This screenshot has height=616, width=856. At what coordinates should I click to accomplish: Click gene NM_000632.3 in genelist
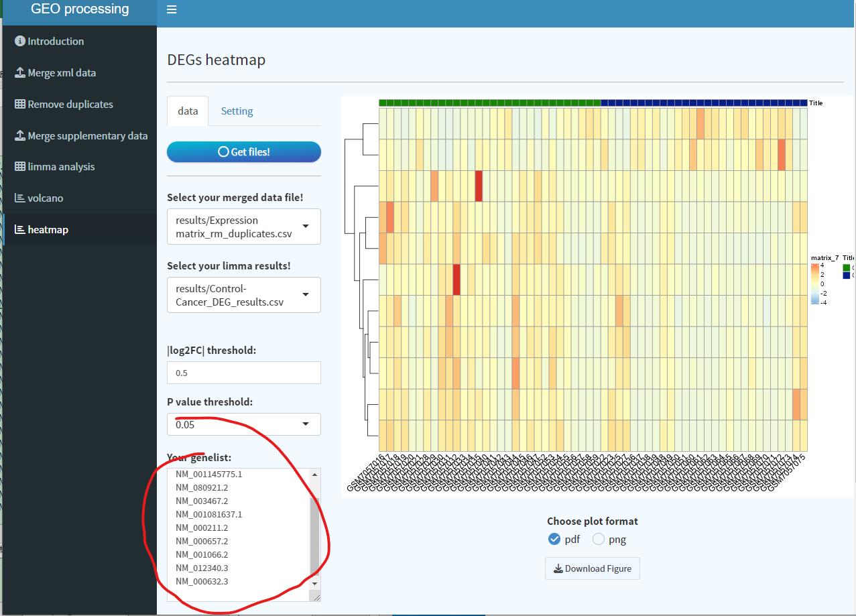pyautogui.click(x=202, y=582)
